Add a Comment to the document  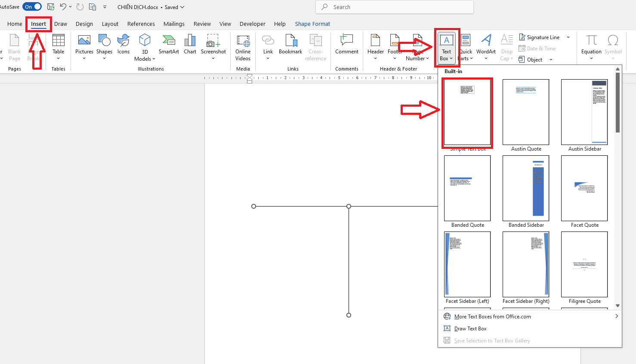346,45
